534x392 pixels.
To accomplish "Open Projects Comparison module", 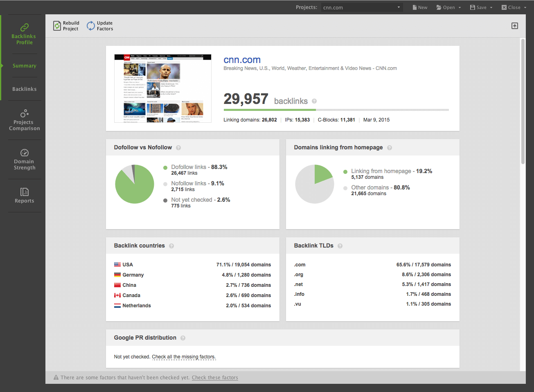I will [24, 120].
